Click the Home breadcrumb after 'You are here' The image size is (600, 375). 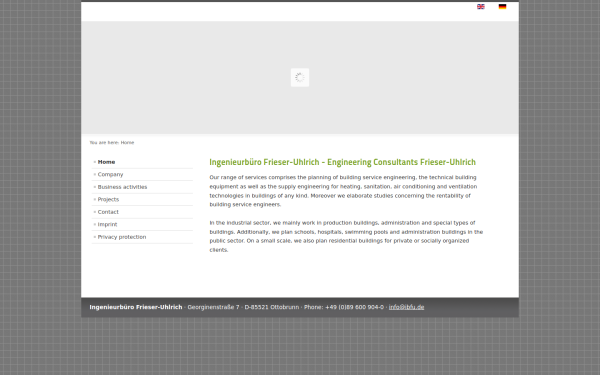click(127, 142)
